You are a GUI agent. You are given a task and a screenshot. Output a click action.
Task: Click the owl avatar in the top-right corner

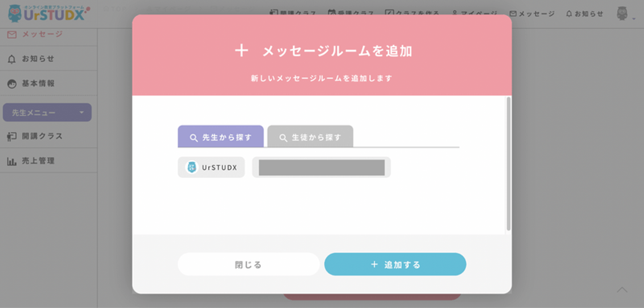pos(622,13)
